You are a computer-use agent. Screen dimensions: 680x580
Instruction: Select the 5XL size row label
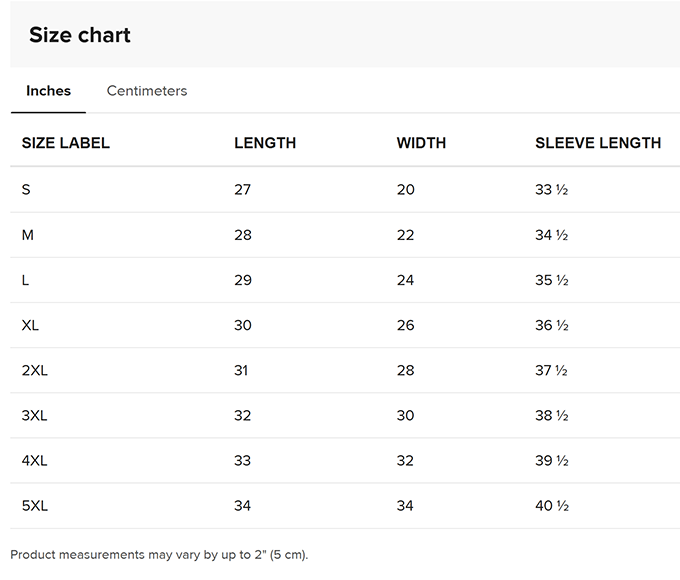coord(35,505)
